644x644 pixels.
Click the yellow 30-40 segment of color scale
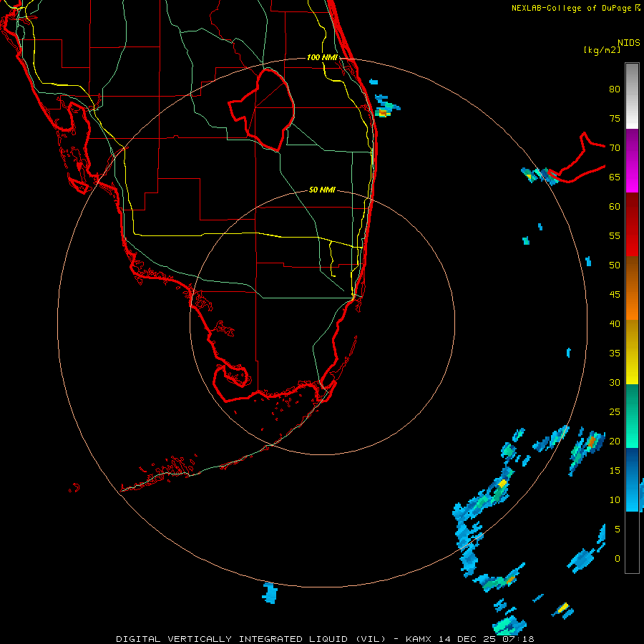[632, 352]
